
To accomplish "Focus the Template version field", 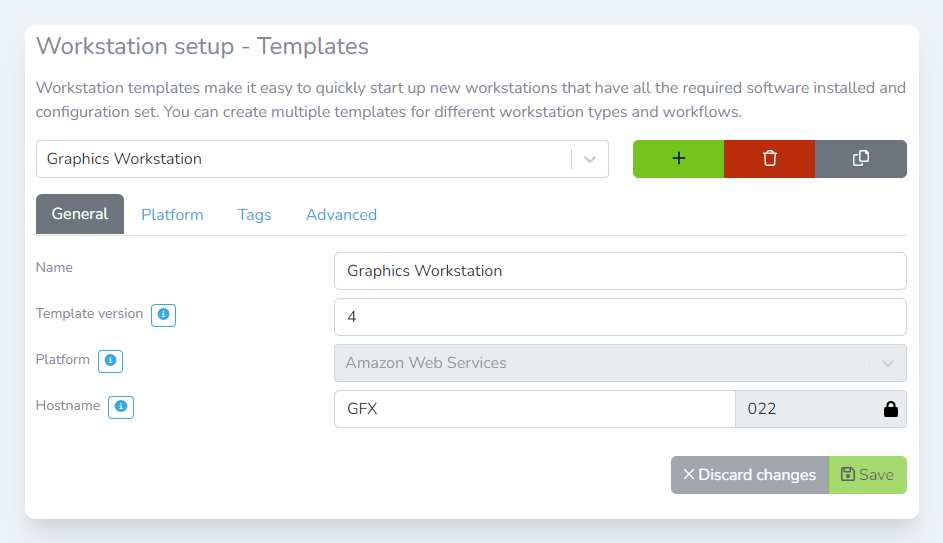I will [x=620, y=317].
